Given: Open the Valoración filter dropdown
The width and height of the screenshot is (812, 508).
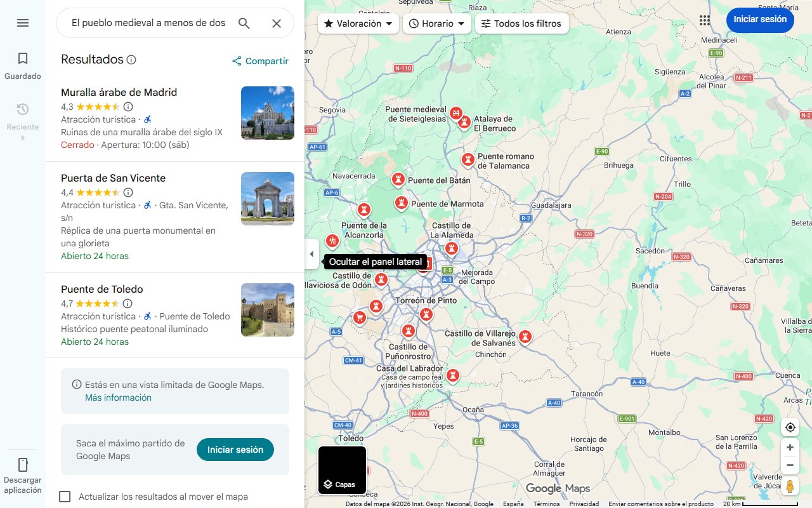Looking at the screenshot, I should 358,23.
